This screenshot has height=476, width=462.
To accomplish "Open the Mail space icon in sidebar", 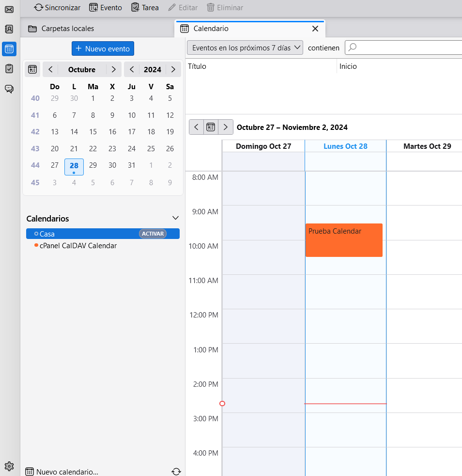I will [9, 10].
